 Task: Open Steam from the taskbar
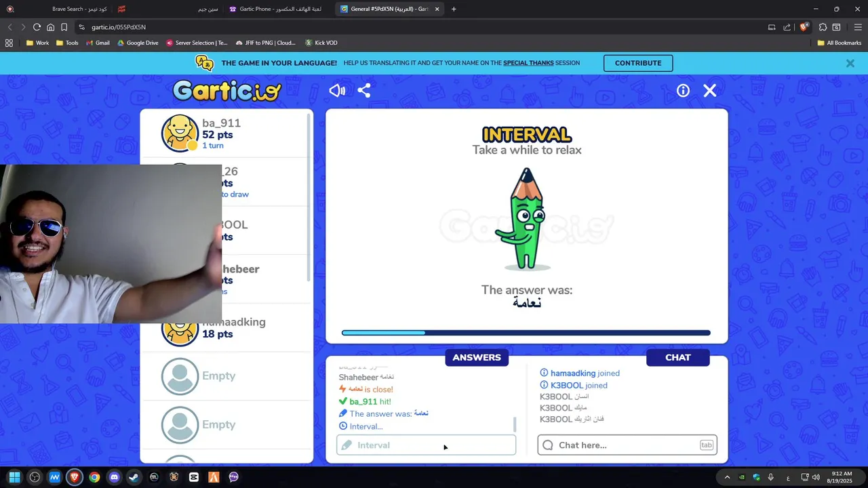[134, 477]
